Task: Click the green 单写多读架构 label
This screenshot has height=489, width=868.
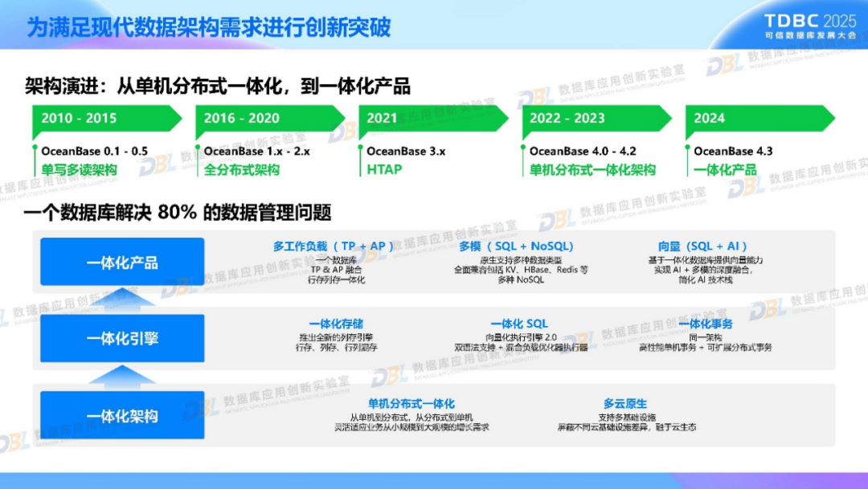Action: pos(79,169)
